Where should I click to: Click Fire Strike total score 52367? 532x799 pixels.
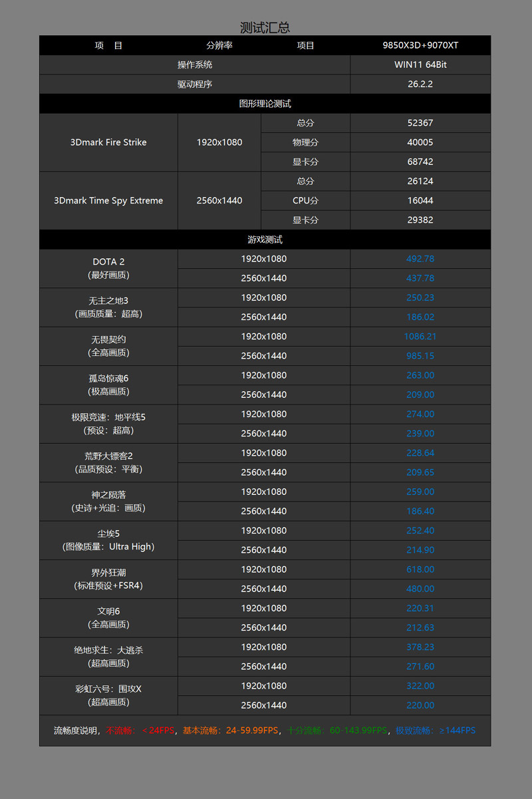click(420, 123)
